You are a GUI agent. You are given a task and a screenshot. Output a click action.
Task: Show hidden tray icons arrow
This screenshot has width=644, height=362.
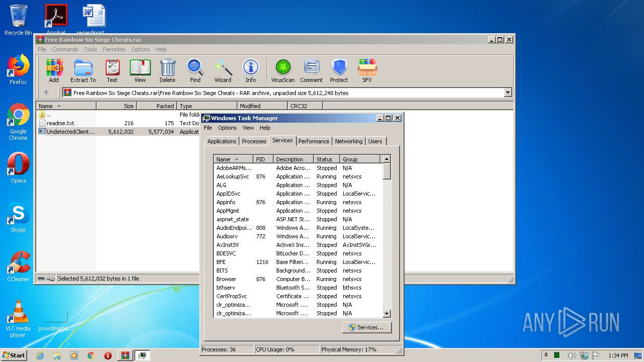click(x=546, y=355)
